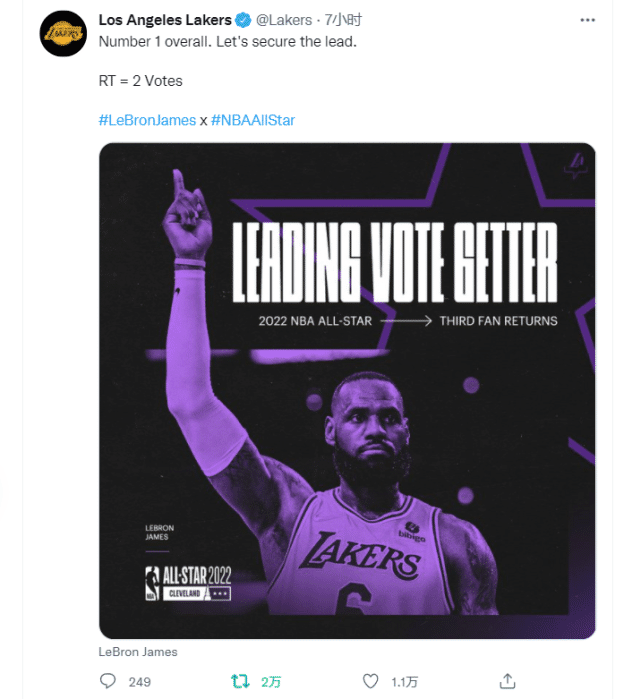Click the @Lakers handle

(x=284, y=20)
